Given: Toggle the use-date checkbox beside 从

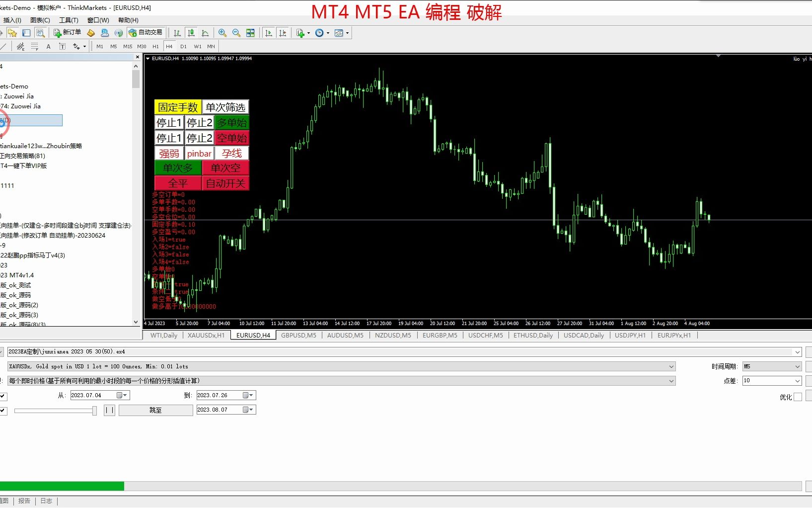Looking at the screenshot, I should 3,396.
